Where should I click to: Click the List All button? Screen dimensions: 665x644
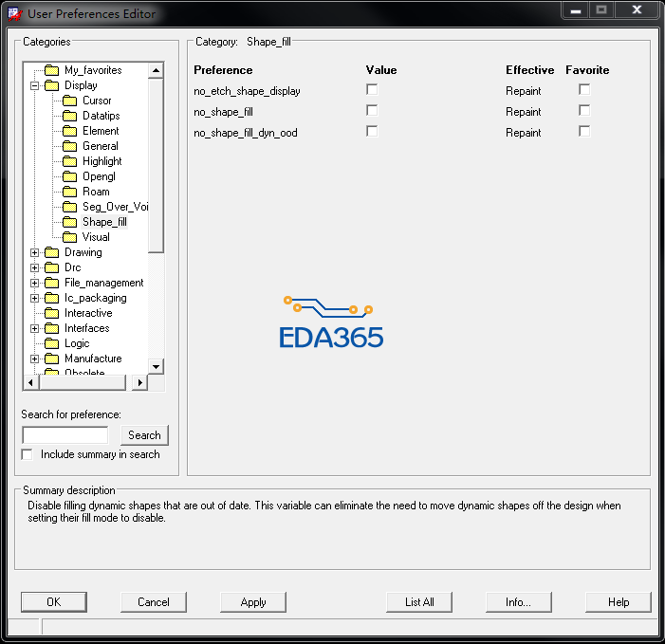[x=419, y=602]
